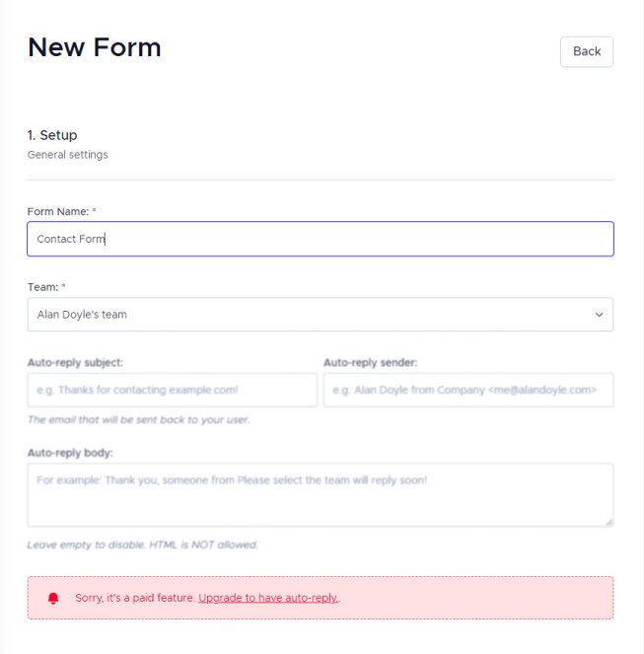
Task: Click the chevron arrow of the Team select
Action: 599,315
